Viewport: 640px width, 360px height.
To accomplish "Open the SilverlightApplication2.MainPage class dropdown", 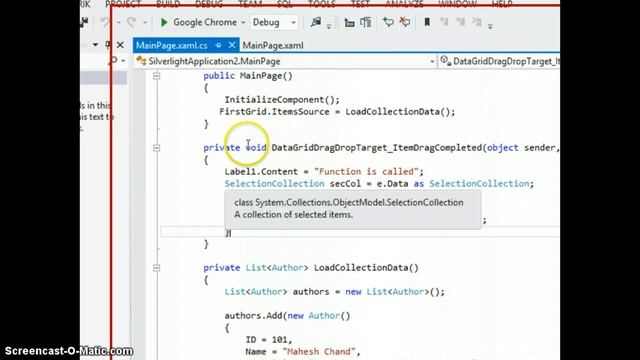I will 432,62.
